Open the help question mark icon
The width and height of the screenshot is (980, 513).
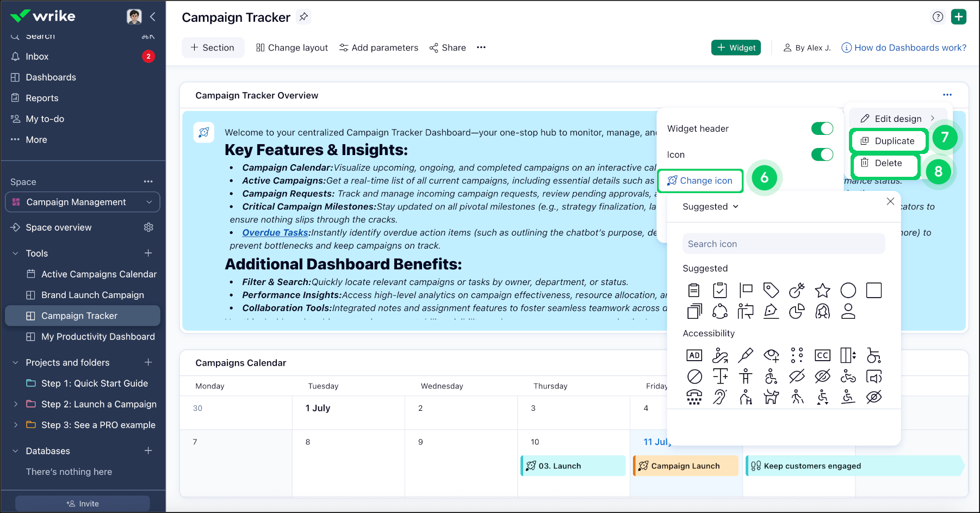(x=938, y=17)
